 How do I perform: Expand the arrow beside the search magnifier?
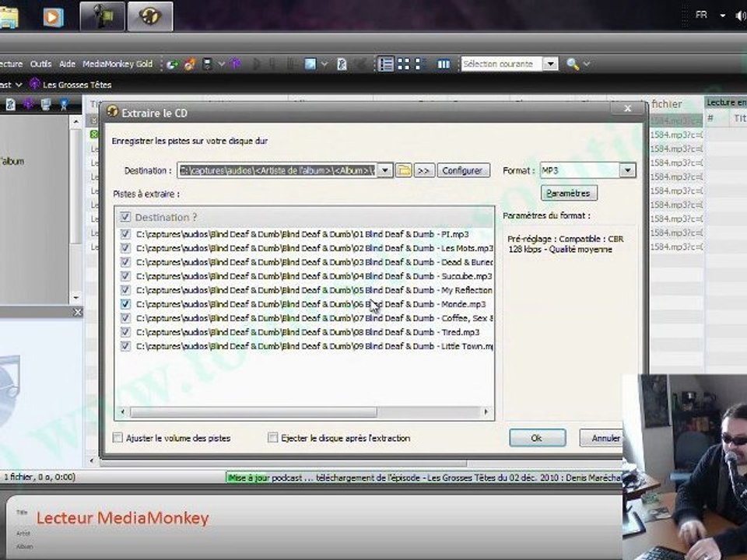pos(587,64)
